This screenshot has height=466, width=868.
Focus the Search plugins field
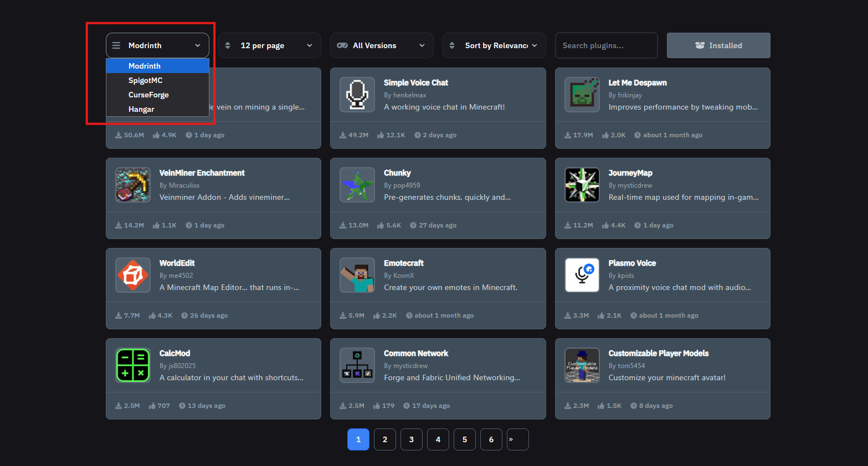(607, 45)
